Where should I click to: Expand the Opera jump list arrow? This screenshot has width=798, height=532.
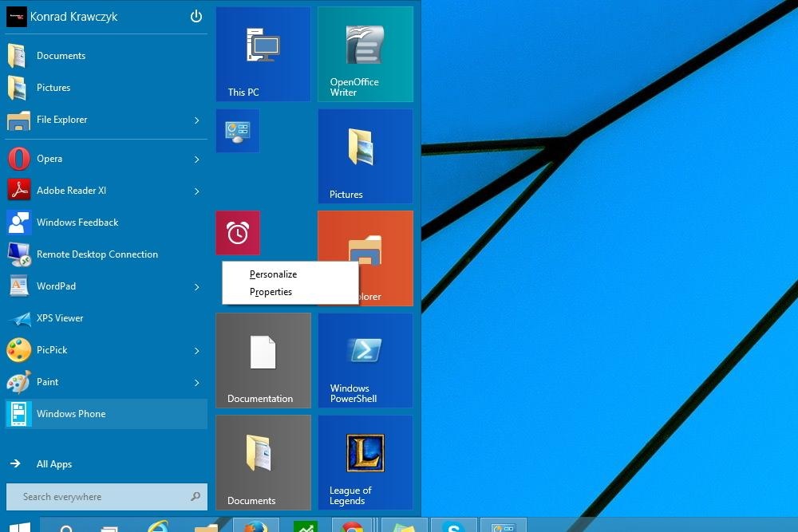pos(196,160)
